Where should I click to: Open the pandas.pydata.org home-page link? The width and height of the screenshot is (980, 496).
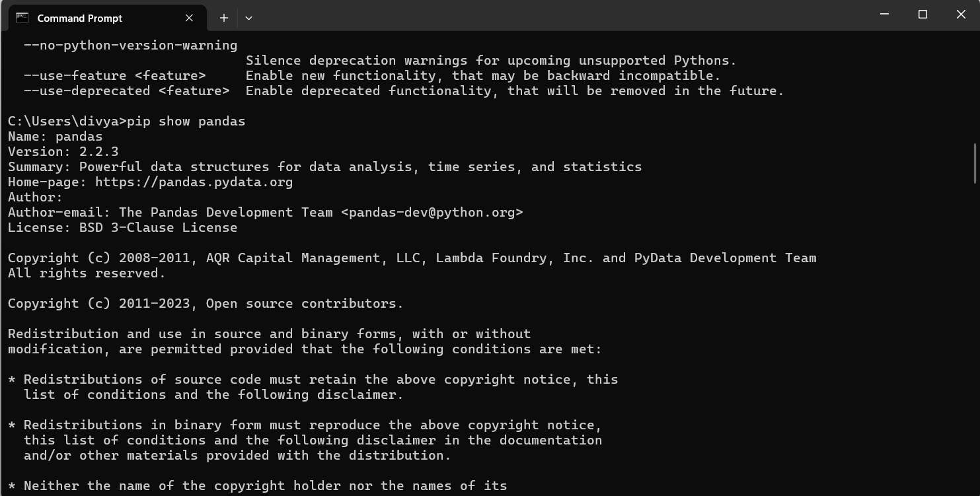click(x=194, y=182)
